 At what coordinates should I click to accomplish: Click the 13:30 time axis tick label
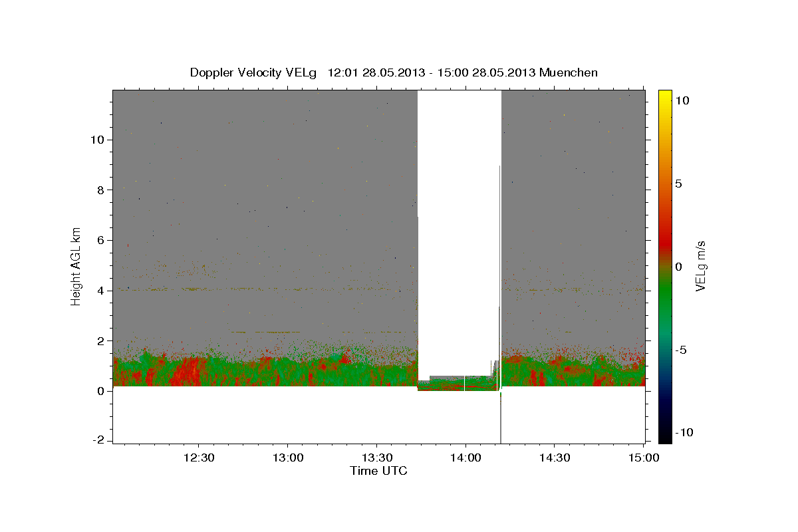click(x=376, y=458)
